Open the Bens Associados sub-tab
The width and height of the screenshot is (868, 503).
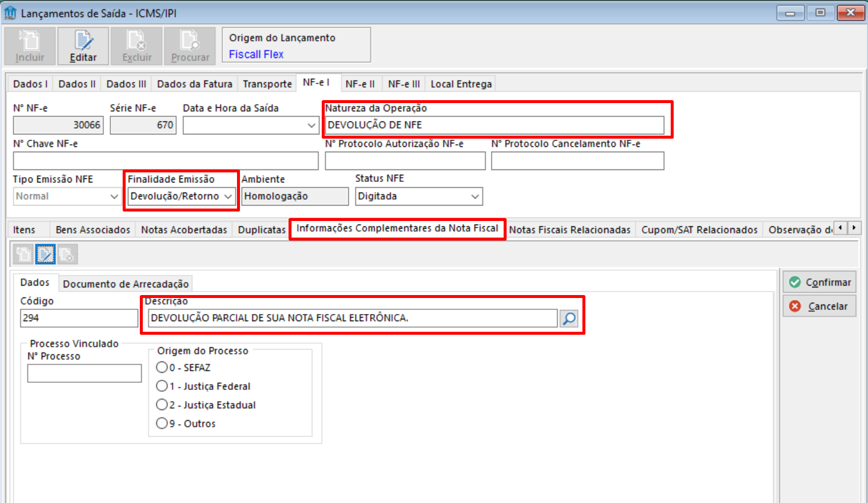[x=93, y=230]
